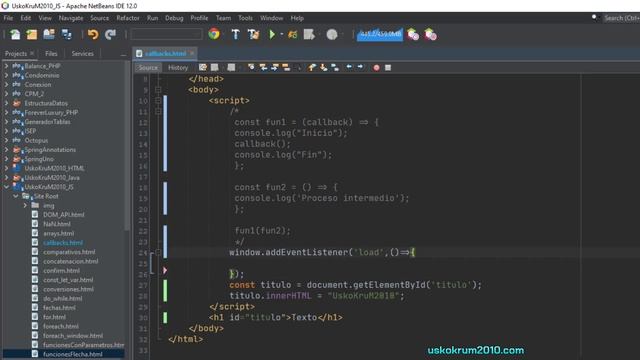Click the Last Edit editor toolbar icon
This screenshot has height=360, width=640.
click(202, 67)
